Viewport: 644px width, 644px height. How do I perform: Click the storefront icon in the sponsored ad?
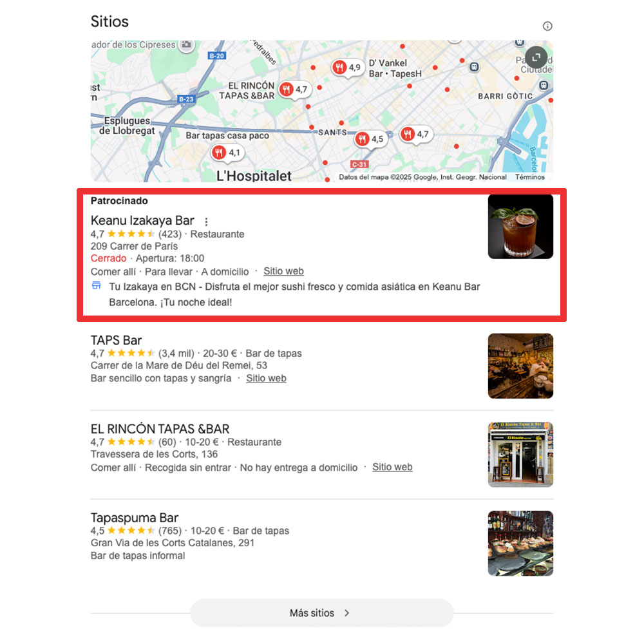pos(97,285)
